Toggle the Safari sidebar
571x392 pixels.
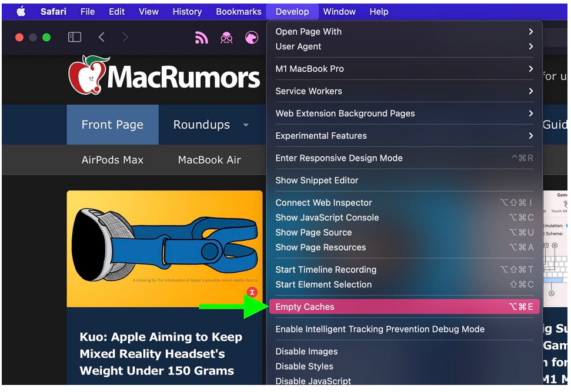75,37
